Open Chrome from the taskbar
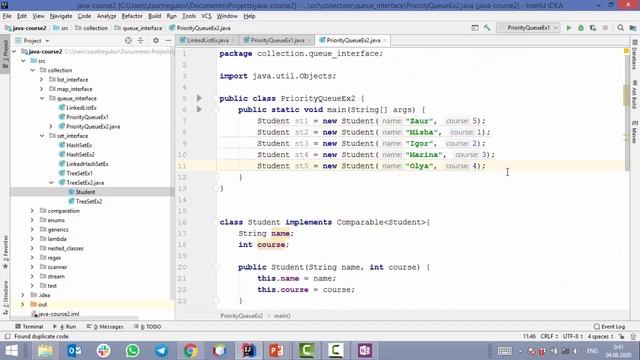 pyautogui.click(x=190, y=351)
